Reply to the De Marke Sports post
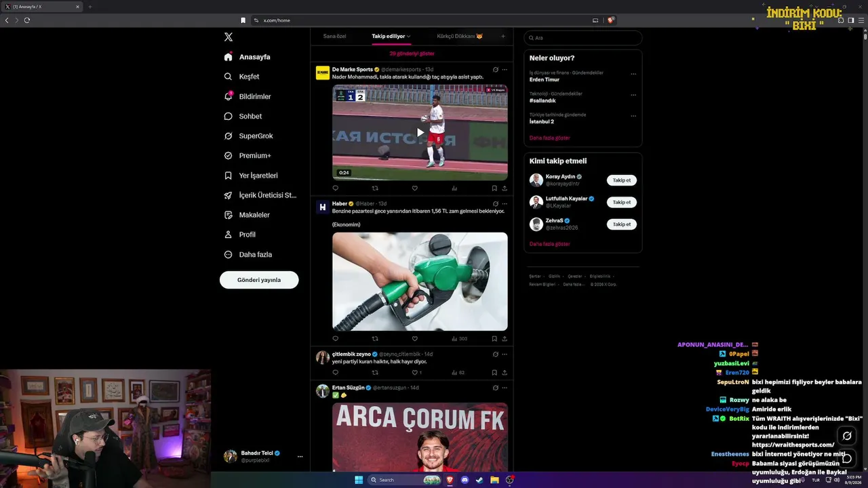 tap(335, 188)
